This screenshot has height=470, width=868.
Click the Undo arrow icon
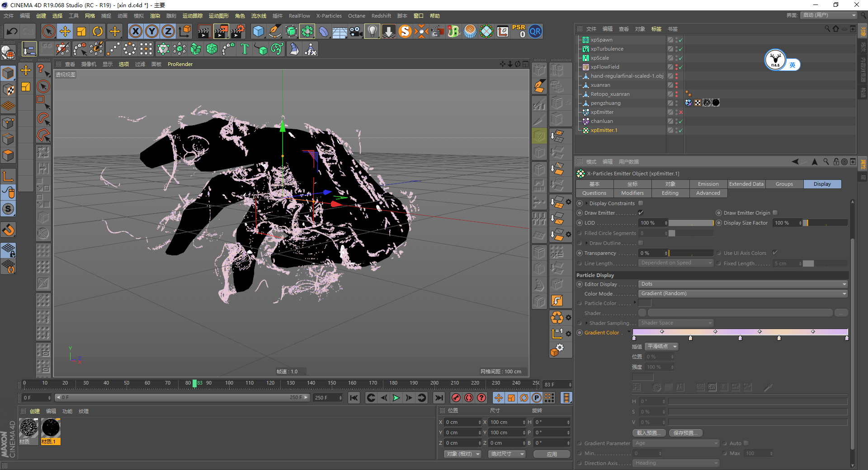click(x=12, y=31)
